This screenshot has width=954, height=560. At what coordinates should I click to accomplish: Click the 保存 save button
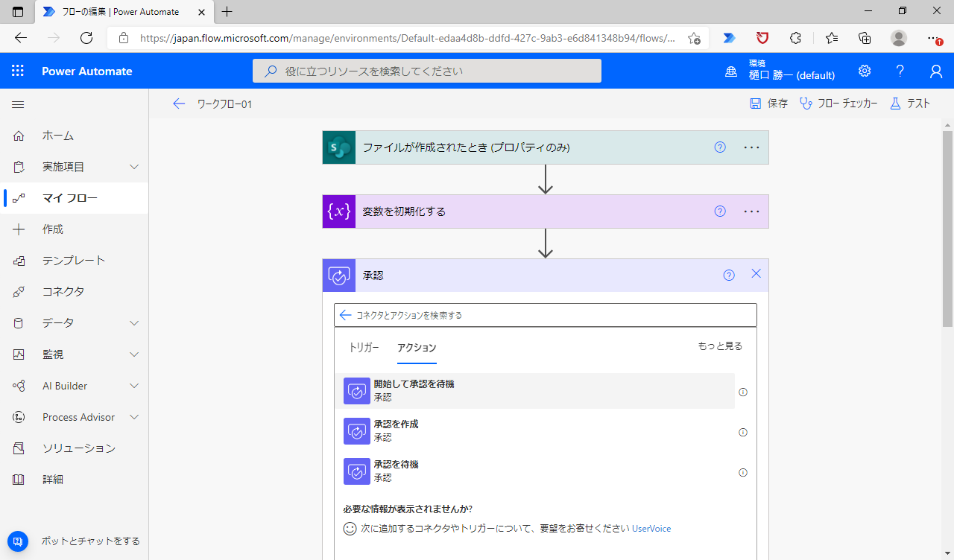pyautogui.click(x=768, y=104)
